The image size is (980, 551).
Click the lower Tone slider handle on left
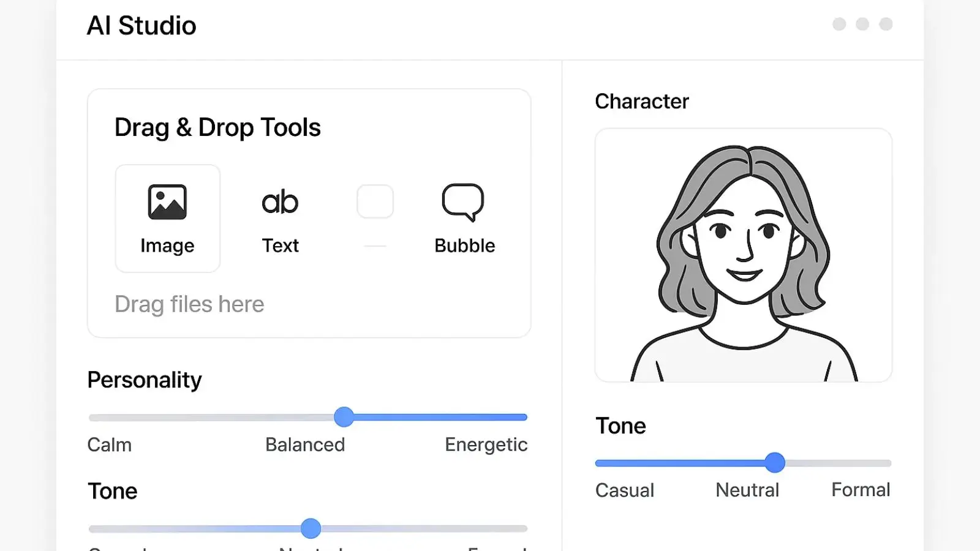coord(311,528)
